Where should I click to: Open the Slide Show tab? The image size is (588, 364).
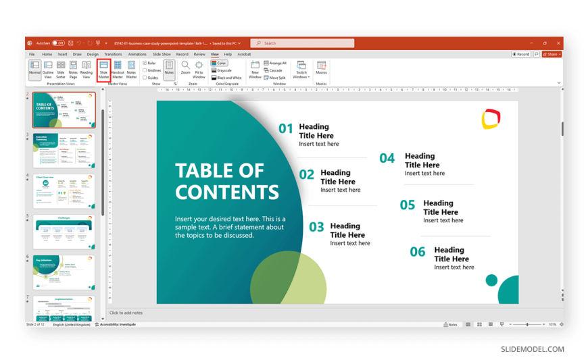[162, 54]
